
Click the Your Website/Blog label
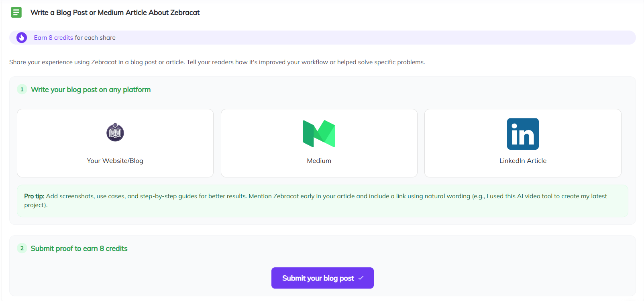115,161
